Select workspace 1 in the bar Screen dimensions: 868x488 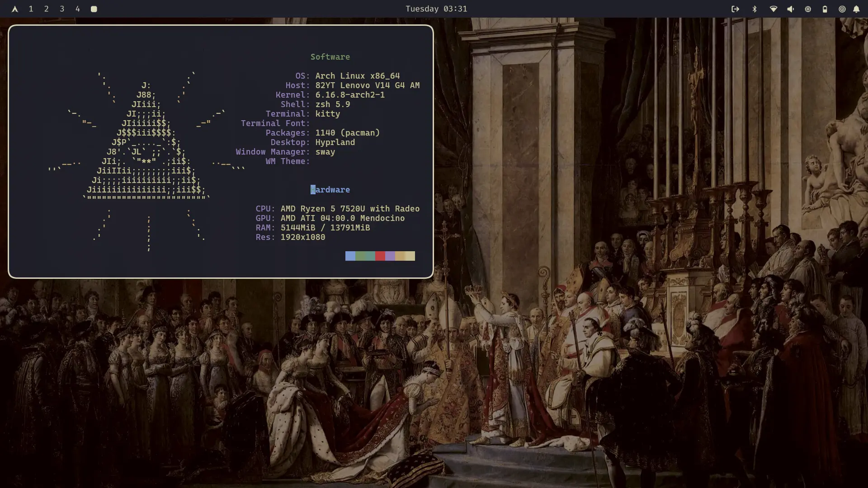click(x=31, y=9)
